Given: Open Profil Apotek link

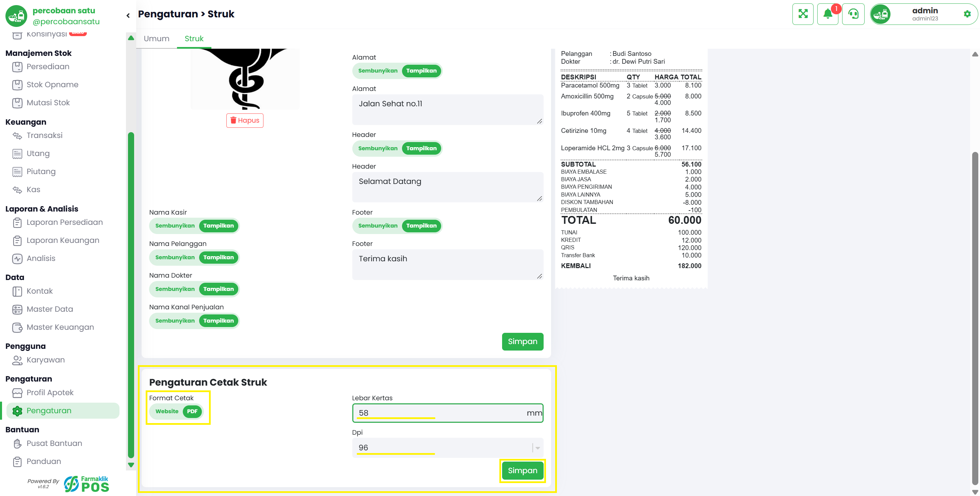Looking at the screenshot, I should click(50, 393).
